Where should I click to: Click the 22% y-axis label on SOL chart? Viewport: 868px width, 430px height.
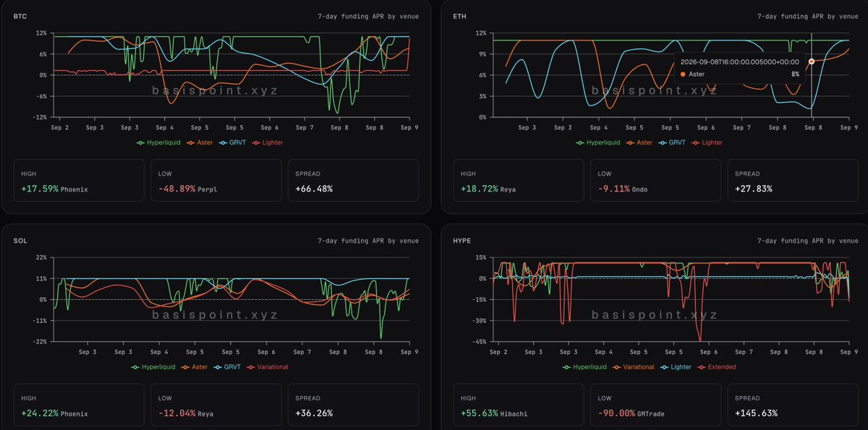coord(41,257)
